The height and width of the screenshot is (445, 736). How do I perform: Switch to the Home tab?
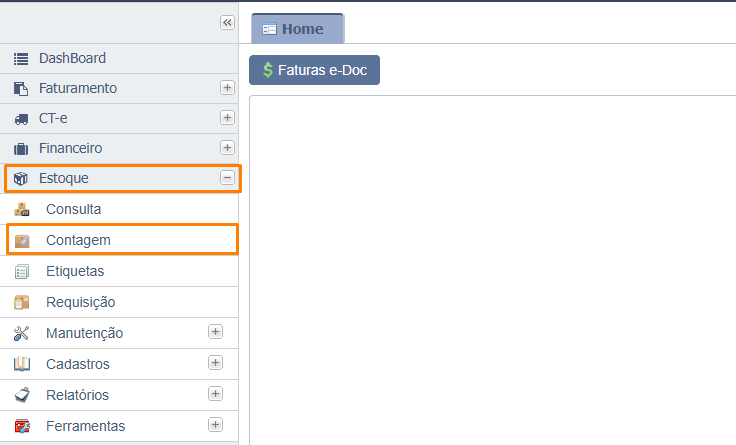pos(297,29)
